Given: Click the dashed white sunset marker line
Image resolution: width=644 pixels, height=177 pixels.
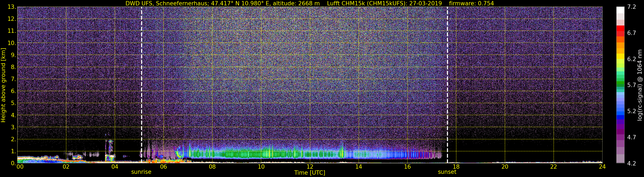Looking at the screenshot, I should tap(447, 85).
